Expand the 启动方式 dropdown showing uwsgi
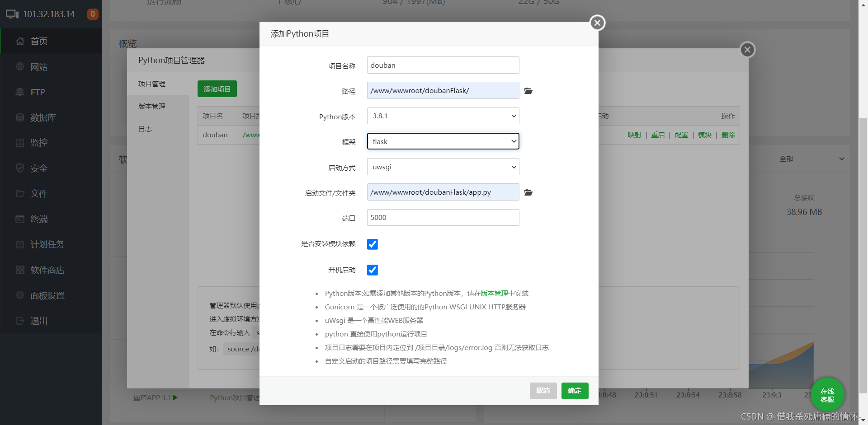Screen dimensions: 868x425 pos(442,167)
